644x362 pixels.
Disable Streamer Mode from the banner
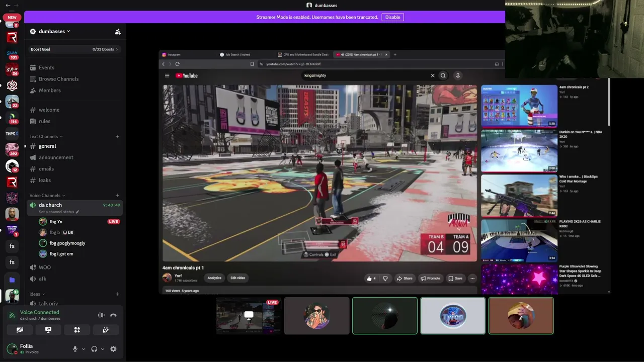pyautogui.click(x=392, y=17)
